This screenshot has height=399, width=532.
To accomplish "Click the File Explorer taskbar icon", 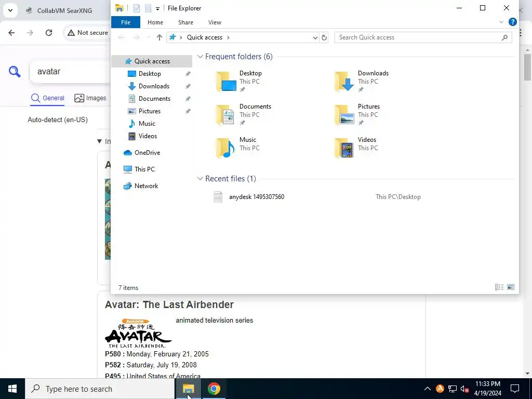I will tap(188, 389).
